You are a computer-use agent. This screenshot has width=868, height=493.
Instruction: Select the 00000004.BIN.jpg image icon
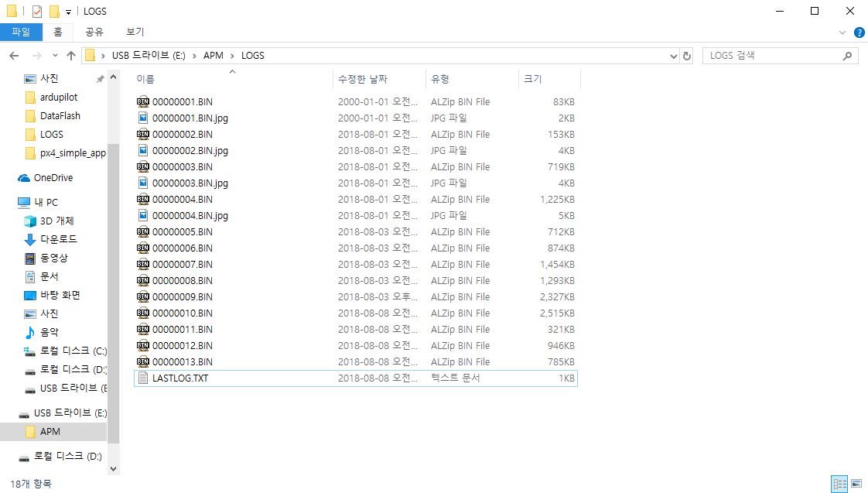(143, 215)
